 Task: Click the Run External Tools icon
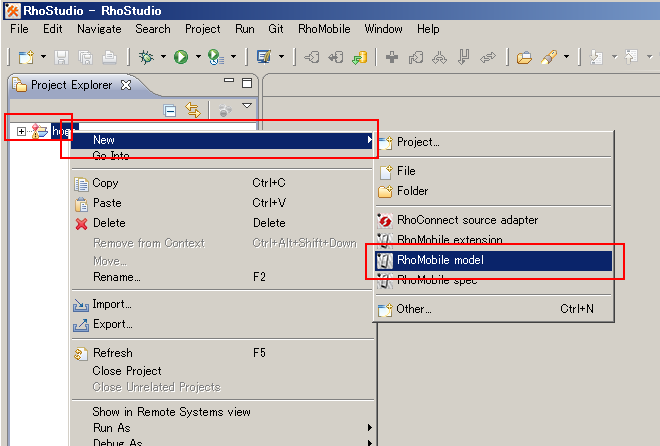pos(216,57)
